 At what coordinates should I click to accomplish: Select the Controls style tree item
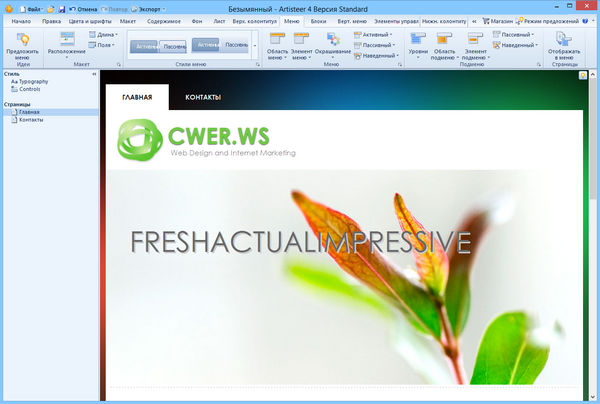tap(30, 89)
